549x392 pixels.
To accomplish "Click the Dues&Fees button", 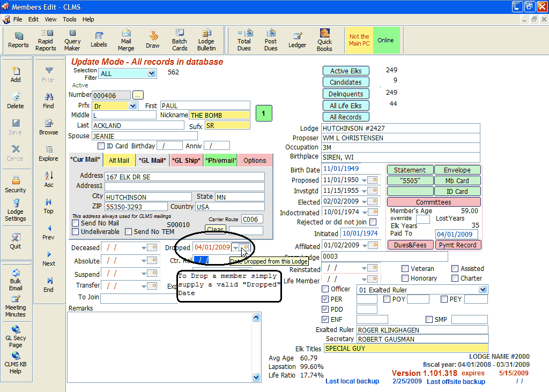I will coord(410,245).
